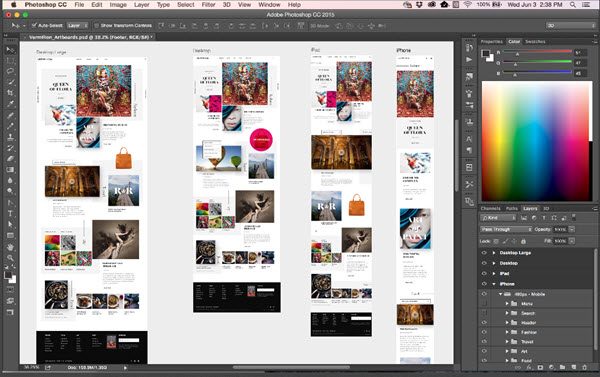Image resolution: width=600 pixels, height=377 pixels.
Task: Add a layer mask from Layers footer
Action: [x=540, y=367]
